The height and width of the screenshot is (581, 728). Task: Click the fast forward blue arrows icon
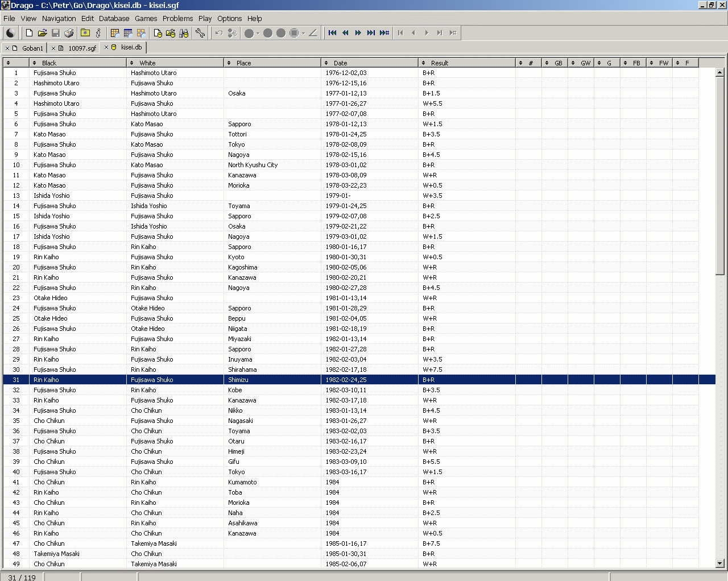point(358,33)
